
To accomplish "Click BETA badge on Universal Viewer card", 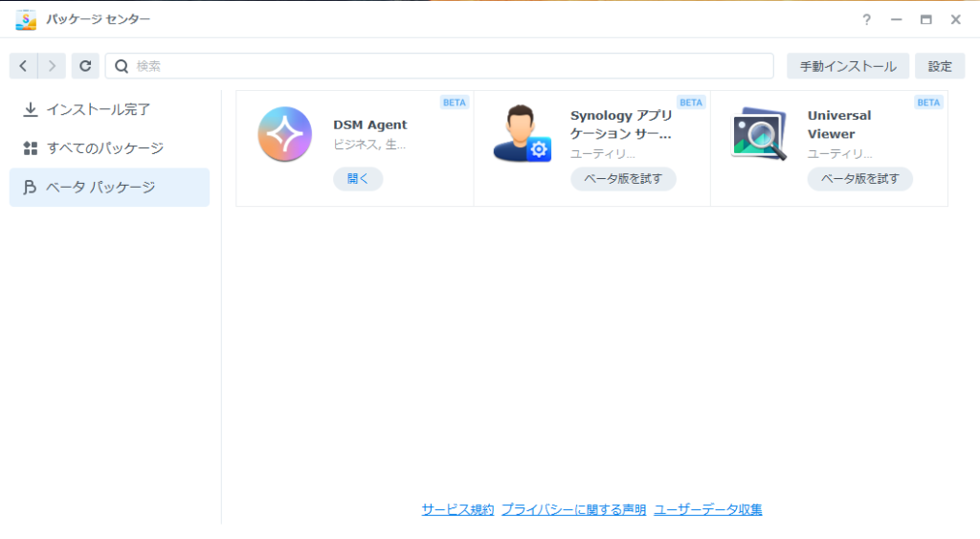I will click(928, 102).
